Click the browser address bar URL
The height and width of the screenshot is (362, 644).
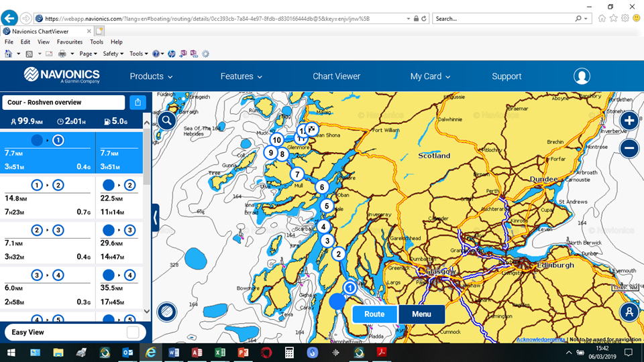pyautogui.click(x=207, y=19)
